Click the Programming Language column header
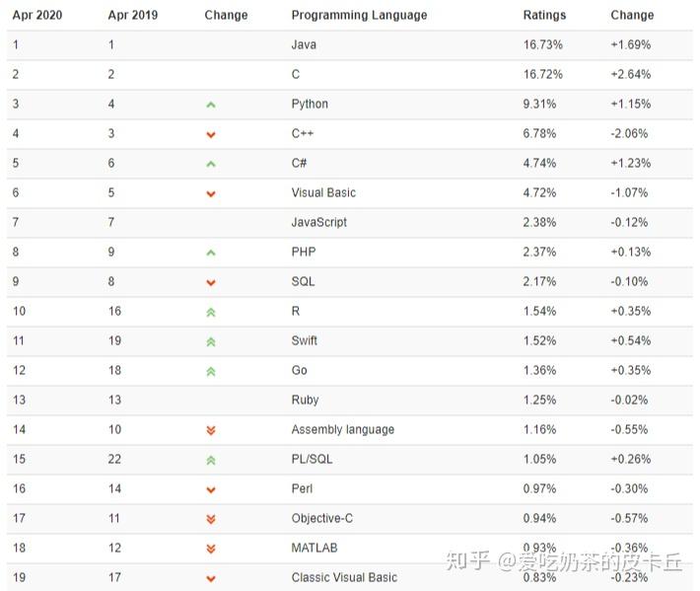Screen dimensions: 700x591 click(x=359, y=15)
